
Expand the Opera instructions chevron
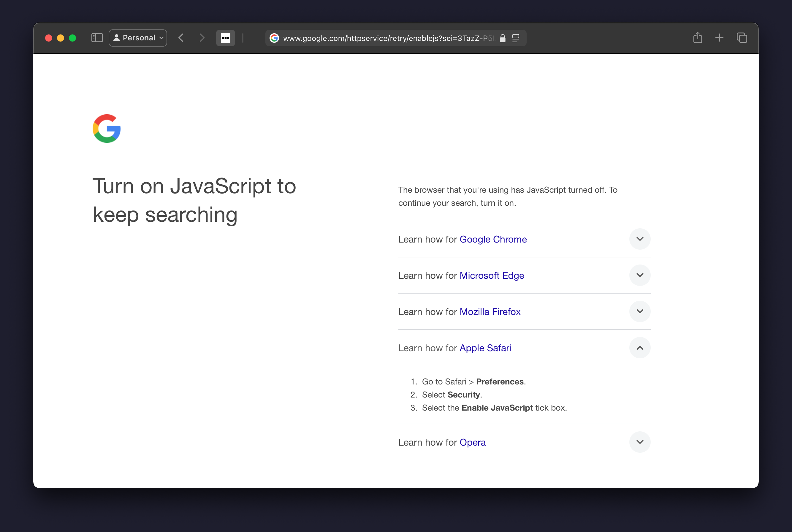(640, 442)
